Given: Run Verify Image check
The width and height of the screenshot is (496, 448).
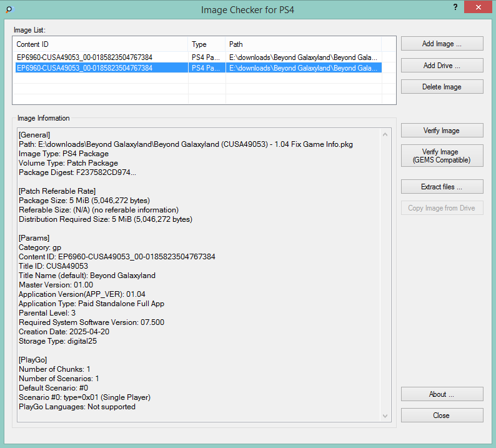Looking at the screenshot, I should point(442,131).
